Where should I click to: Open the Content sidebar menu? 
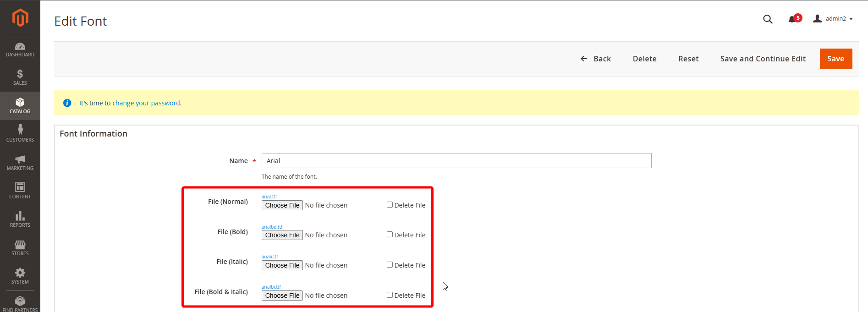(20, 191)
